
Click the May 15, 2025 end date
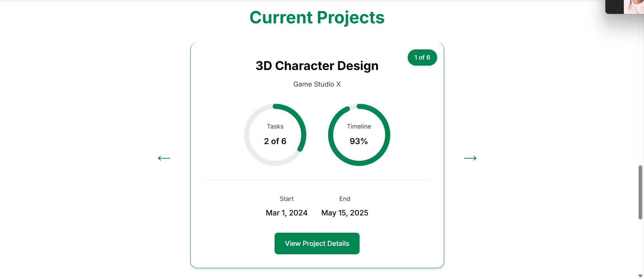345,213
